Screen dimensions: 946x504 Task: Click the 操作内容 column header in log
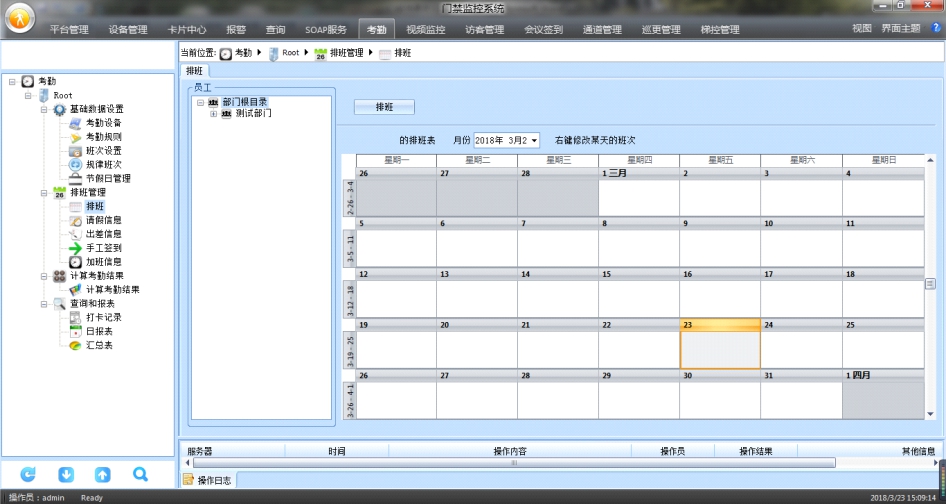click(510, 451)
